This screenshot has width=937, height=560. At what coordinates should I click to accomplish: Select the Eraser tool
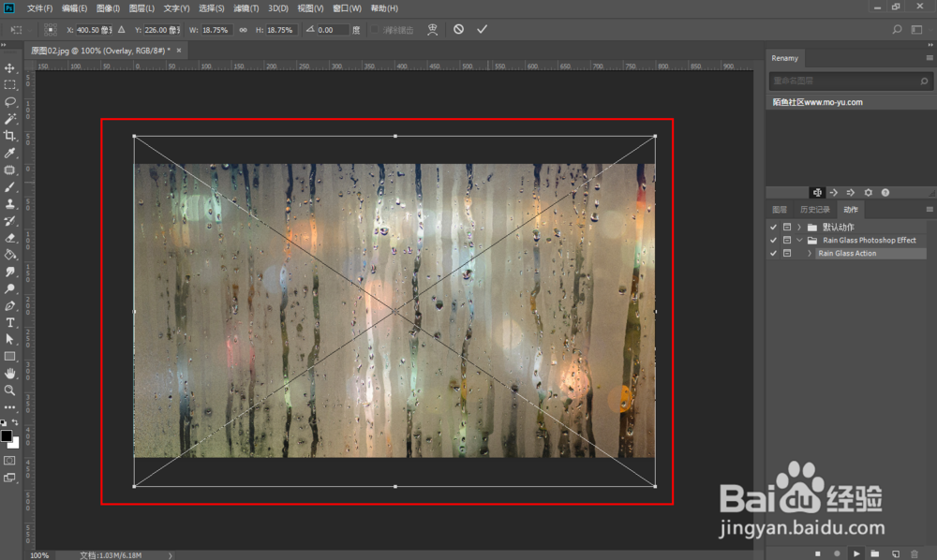9,238
